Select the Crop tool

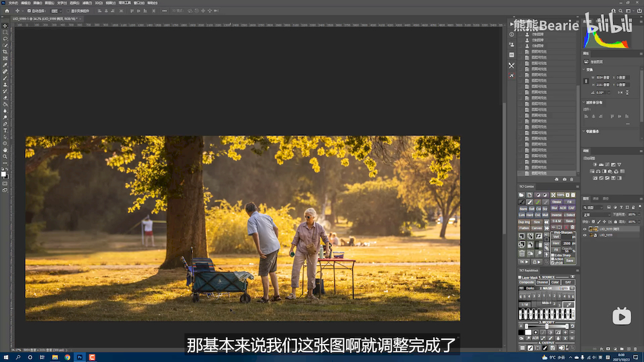click(x=5, y=52)
